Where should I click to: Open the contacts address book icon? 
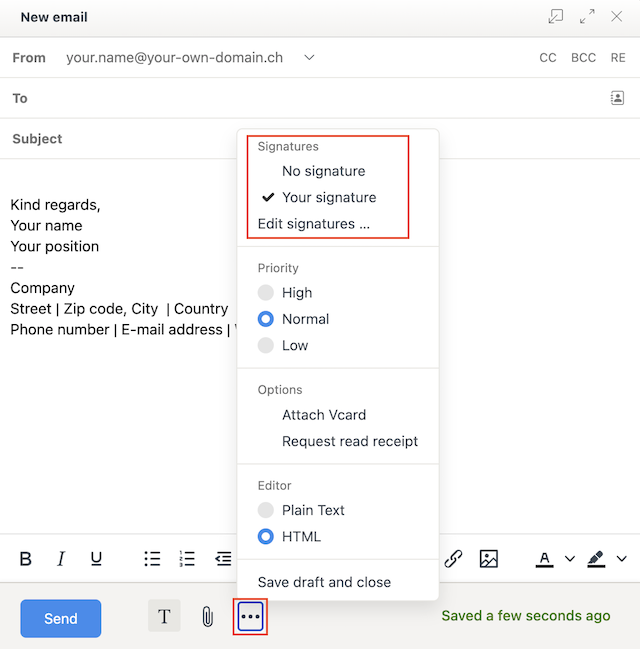617,98
